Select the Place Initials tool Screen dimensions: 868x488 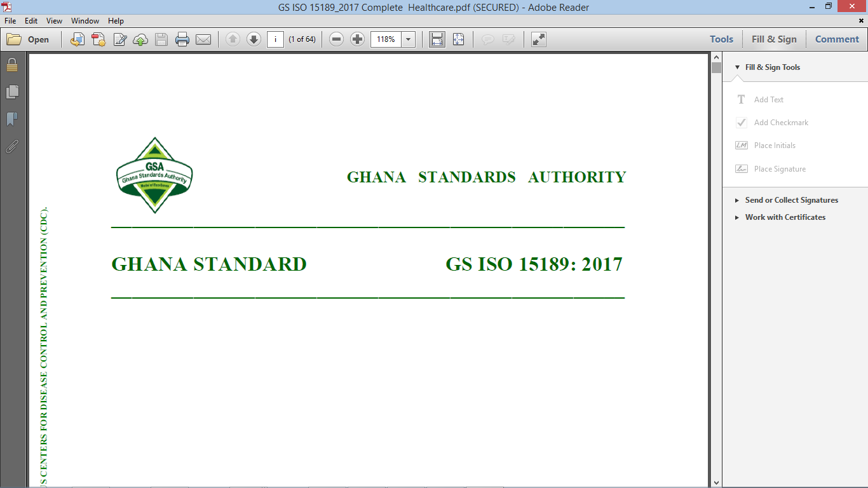pos(765,146)
